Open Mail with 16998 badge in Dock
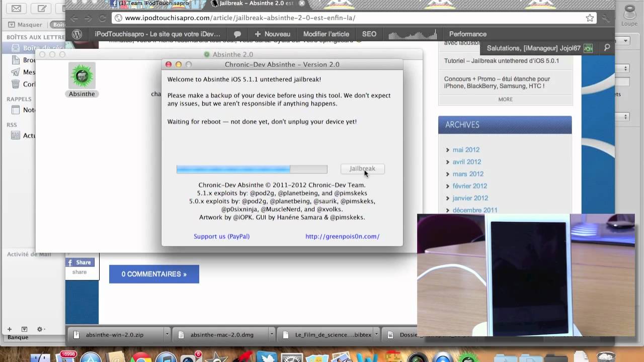Screen dimensions: 644x362 (66, 356)
